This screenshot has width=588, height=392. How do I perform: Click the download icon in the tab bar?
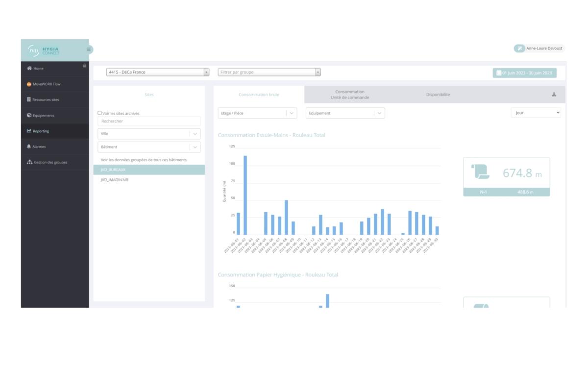(x=554, y=95)
